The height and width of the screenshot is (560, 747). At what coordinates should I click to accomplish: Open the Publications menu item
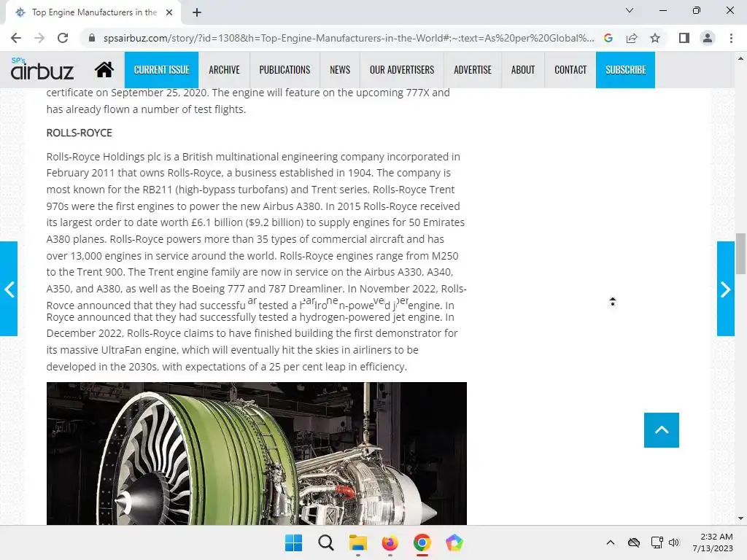pyautogui.click(x=285, y=69)
